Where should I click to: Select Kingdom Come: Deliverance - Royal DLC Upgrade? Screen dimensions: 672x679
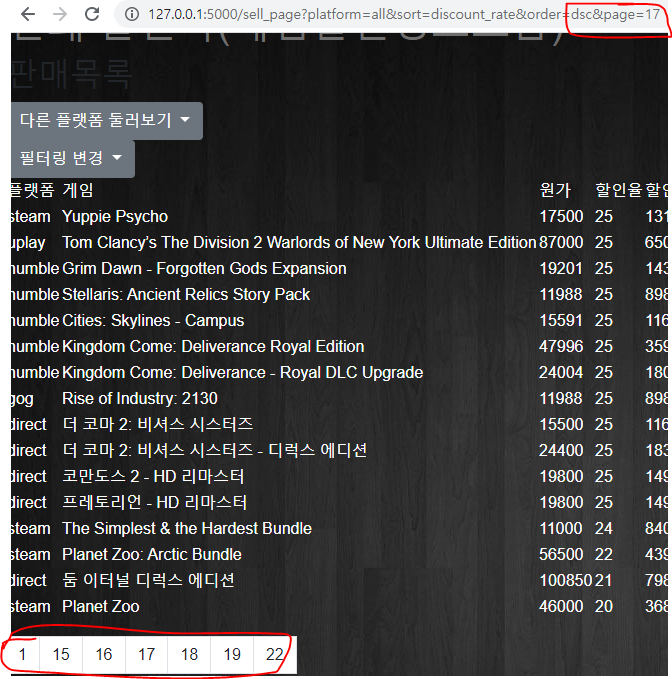243,372
